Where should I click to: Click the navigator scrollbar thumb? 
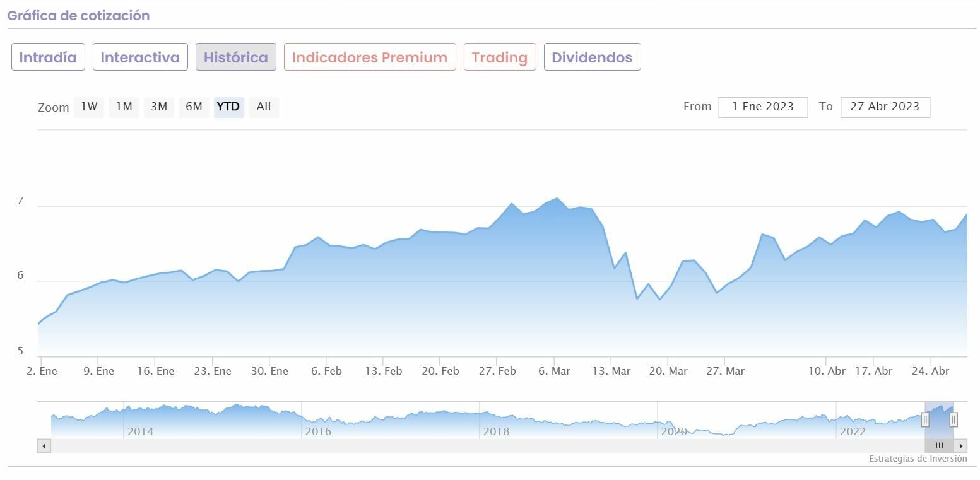939,445
